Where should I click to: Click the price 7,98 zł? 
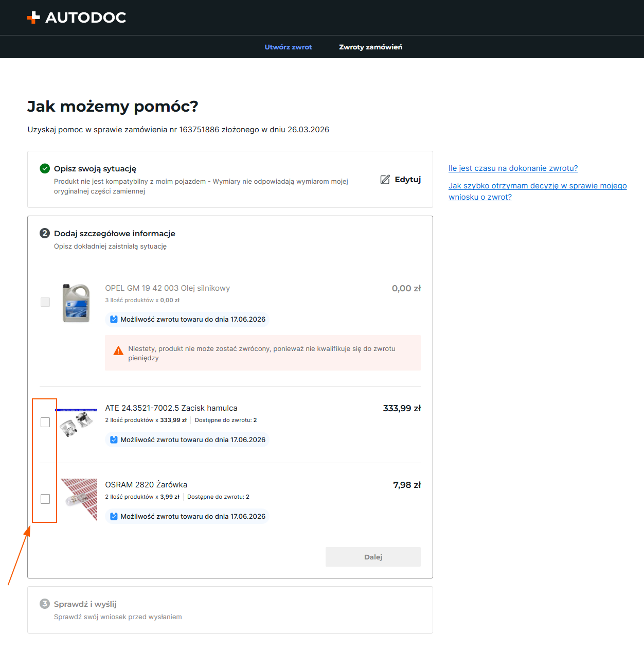(407, 485)
